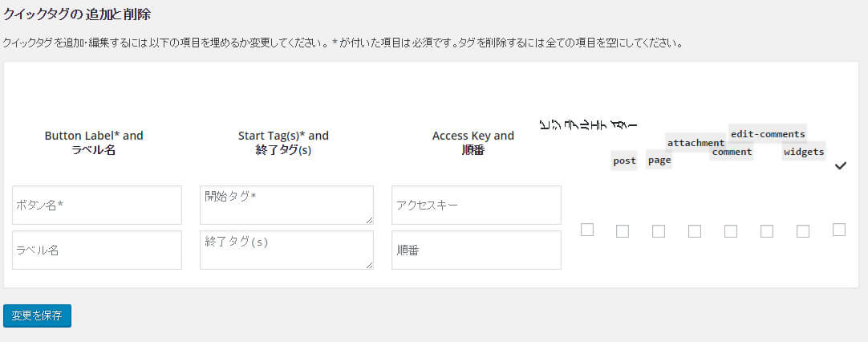868x342 pixels.
Task: Tick the select-all checkbox under the checkmark
Action: pos(839,230)
